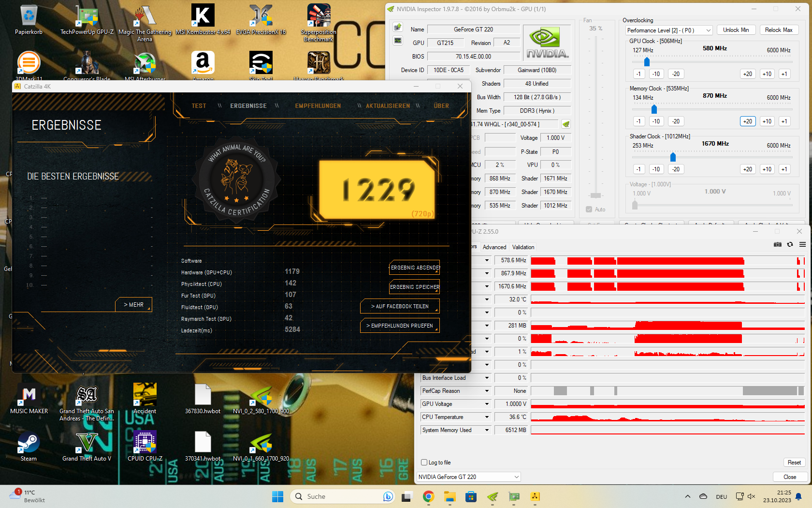812x508 pixels.
Task: Click ERGEBNIS SPEICHERN in Catzilla
Action: point(415,287)
